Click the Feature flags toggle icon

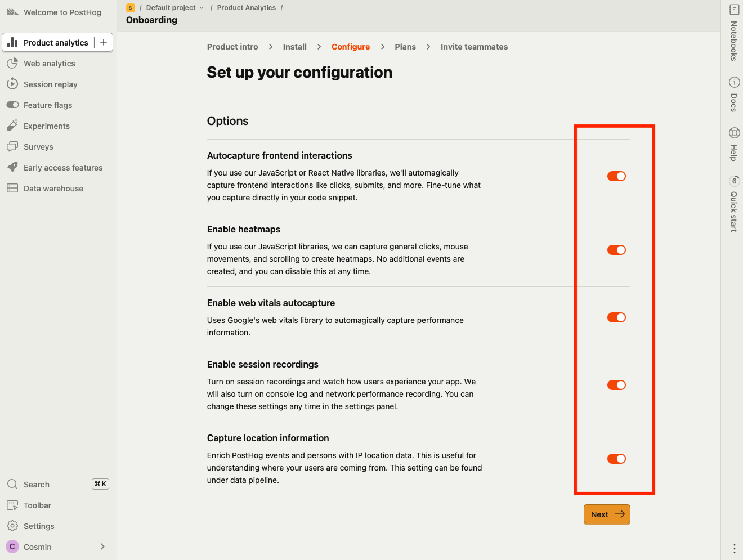tap(12, 105)
